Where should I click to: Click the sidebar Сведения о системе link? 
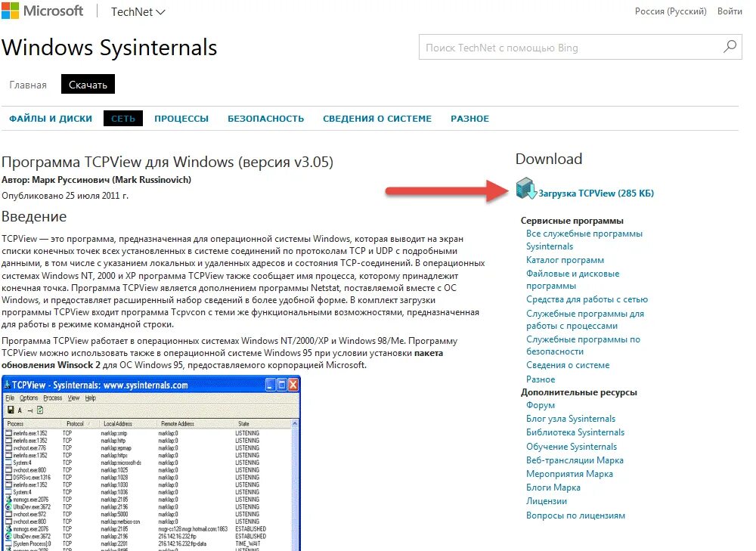568,365
